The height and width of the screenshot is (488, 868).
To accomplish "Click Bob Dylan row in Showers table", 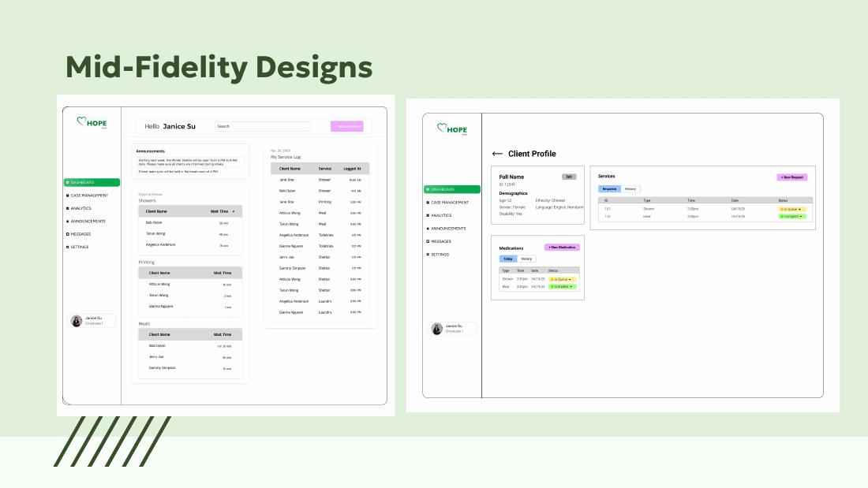I will [190, 222].
